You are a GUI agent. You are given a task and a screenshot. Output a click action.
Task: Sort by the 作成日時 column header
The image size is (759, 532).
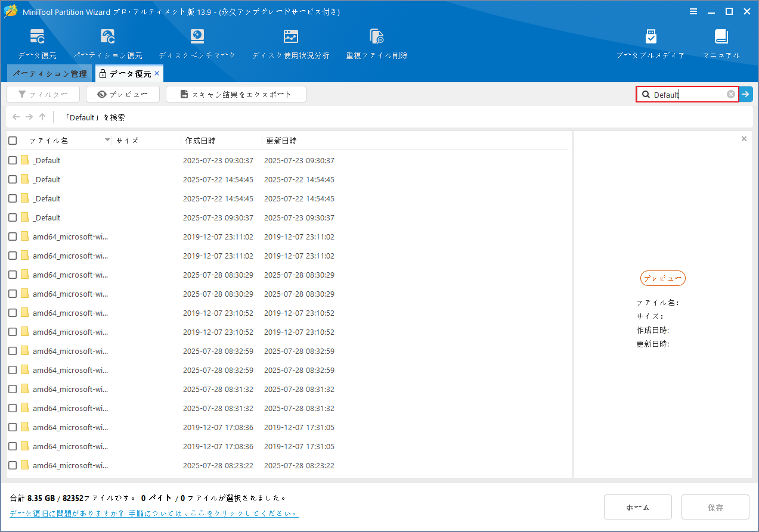pyautogui.click(x=200, y=141)
